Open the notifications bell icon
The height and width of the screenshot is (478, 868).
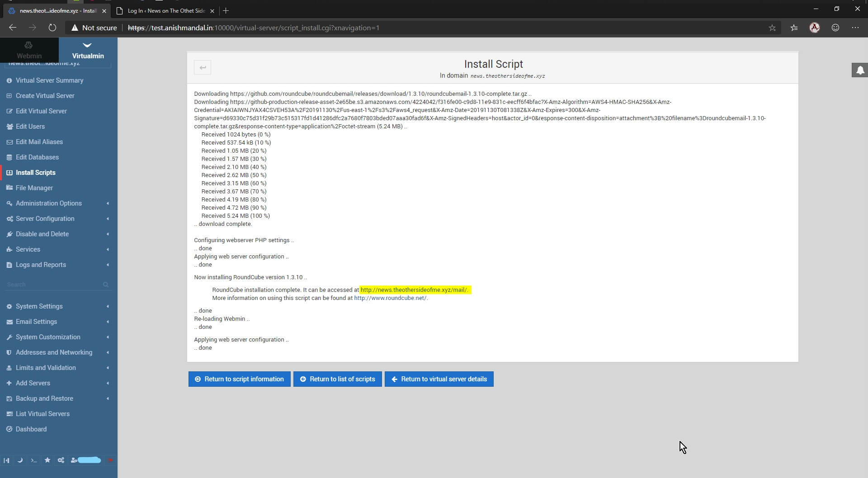coord(860,70)
